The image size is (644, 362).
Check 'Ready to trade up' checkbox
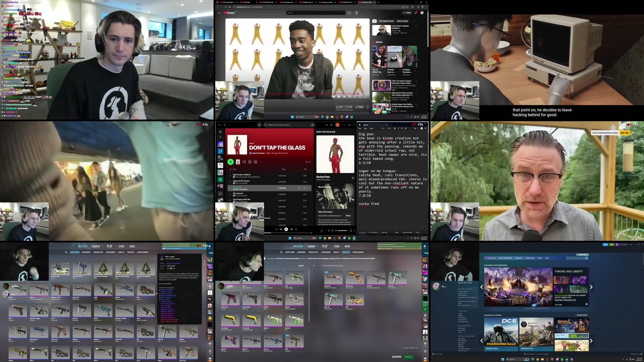click(401, 348)
